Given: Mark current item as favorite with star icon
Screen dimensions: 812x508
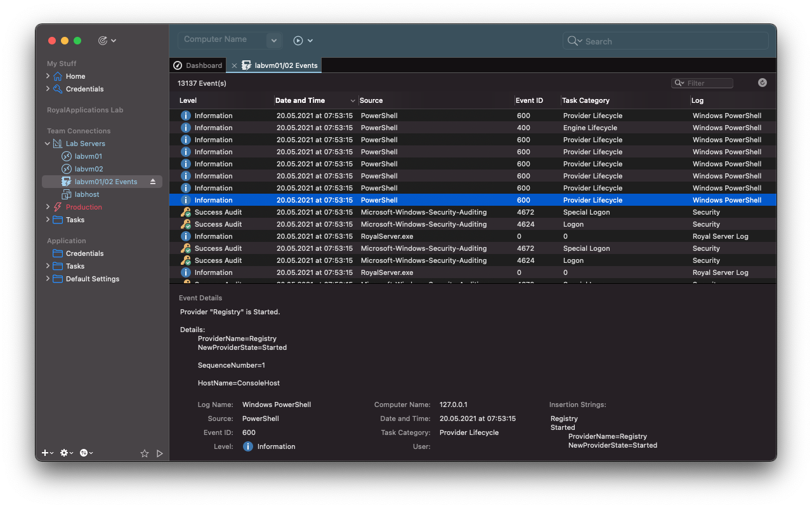Looking at the screenshot, I should [x=145, y=453].
